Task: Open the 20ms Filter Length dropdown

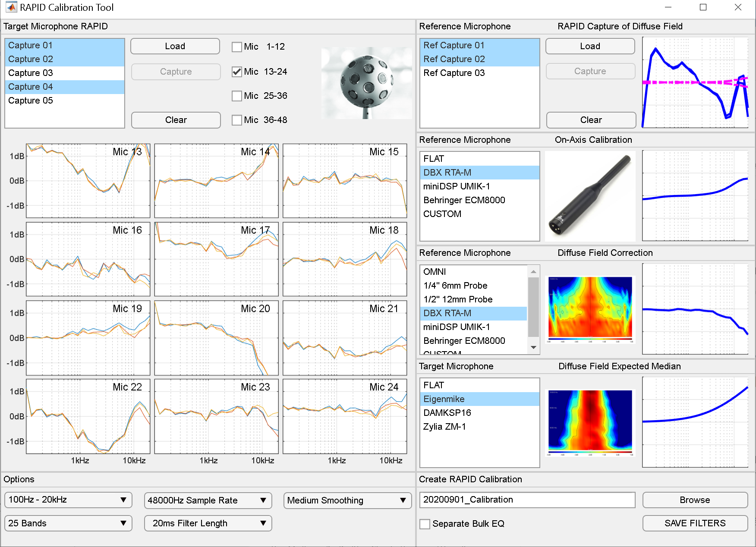Action: (x=208, y=523)
